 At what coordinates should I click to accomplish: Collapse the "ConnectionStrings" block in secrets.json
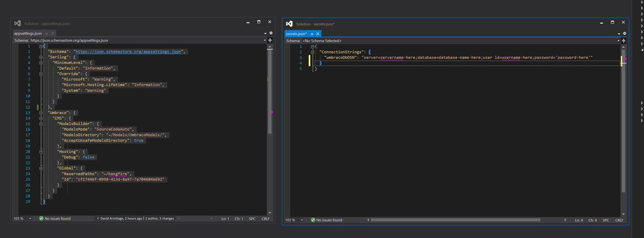[312, 52]
